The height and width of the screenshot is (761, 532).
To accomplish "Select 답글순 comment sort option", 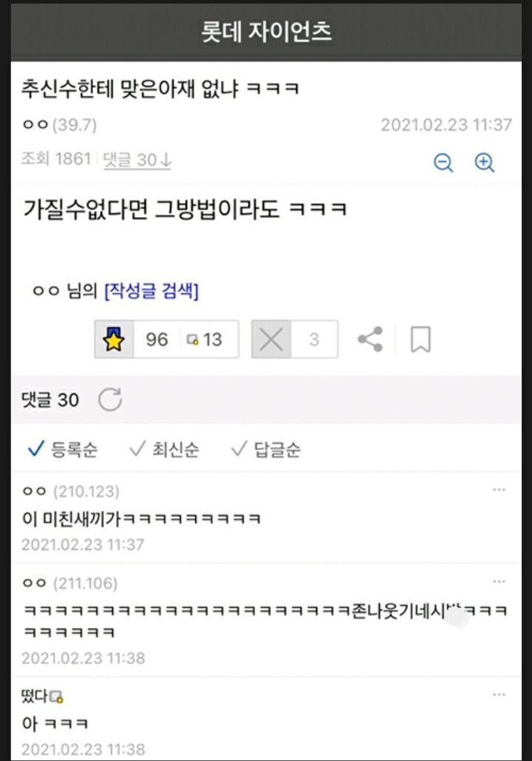I will [x=266, y=450].
